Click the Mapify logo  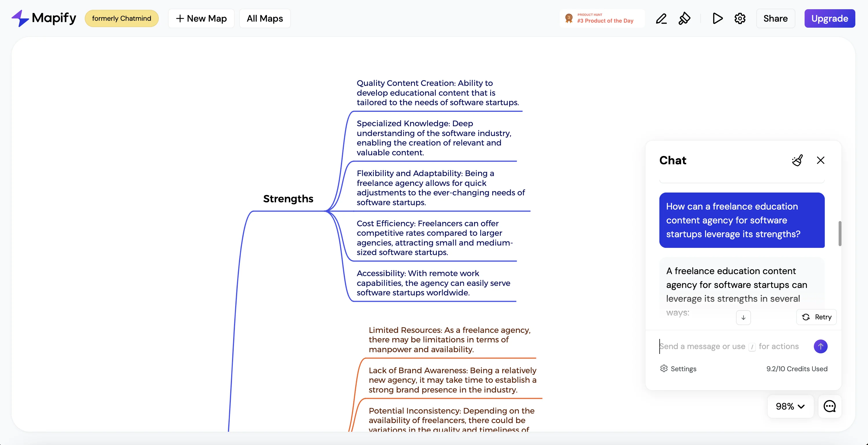(x=44, y=18)
